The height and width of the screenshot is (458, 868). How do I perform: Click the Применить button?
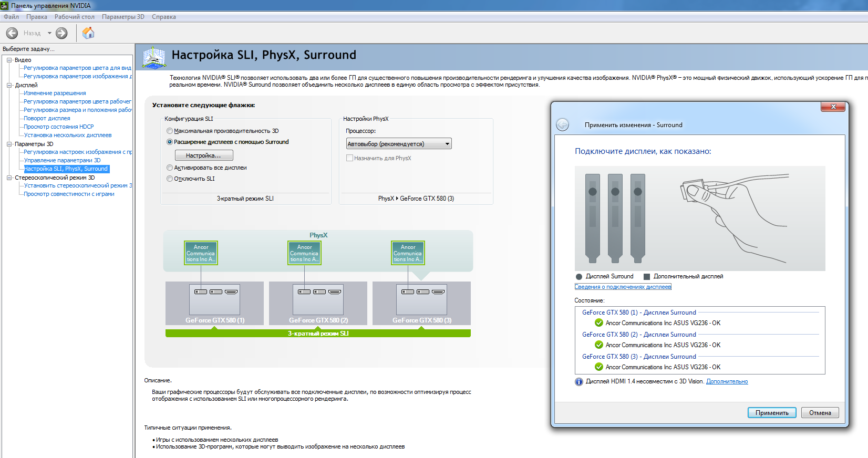[771, 413]
